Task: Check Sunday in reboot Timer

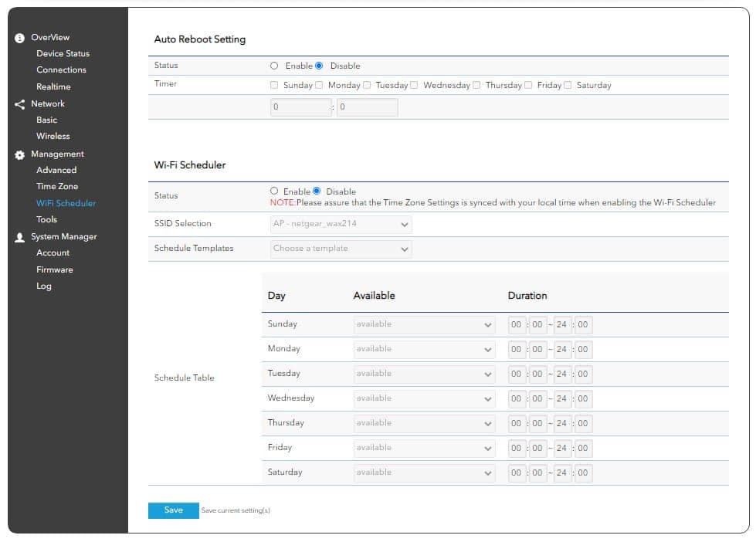Action: pos(274,85)
